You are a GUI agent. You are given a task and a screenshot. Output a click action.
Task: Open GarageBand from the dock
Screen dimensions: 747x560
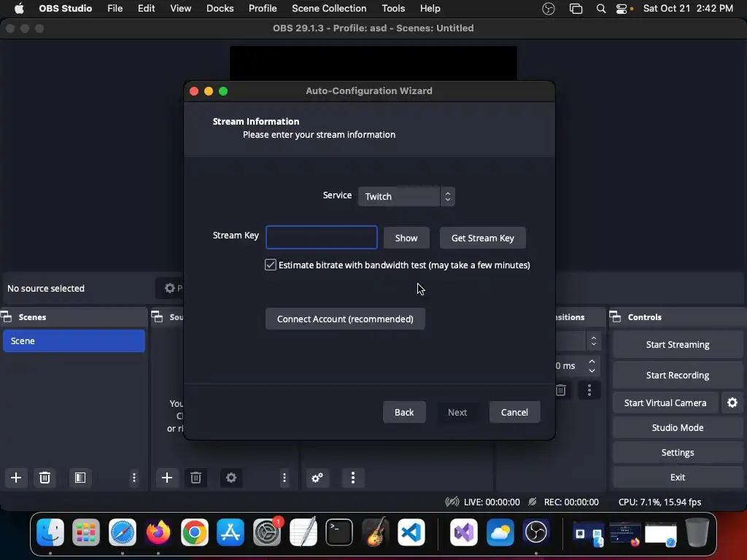[x=376, y=532]
